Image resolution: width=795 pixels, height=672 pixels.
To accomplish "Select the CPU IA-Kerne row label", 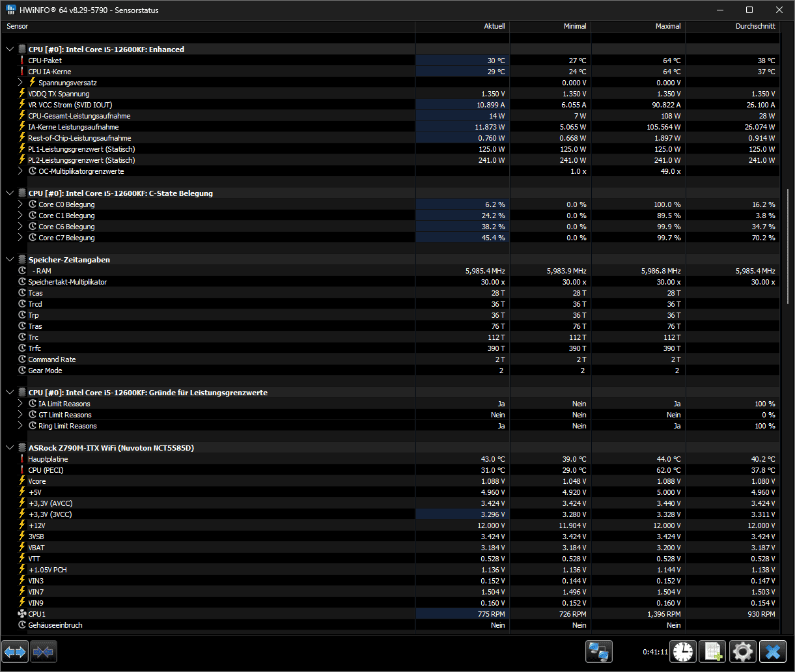I will [49, 72].
